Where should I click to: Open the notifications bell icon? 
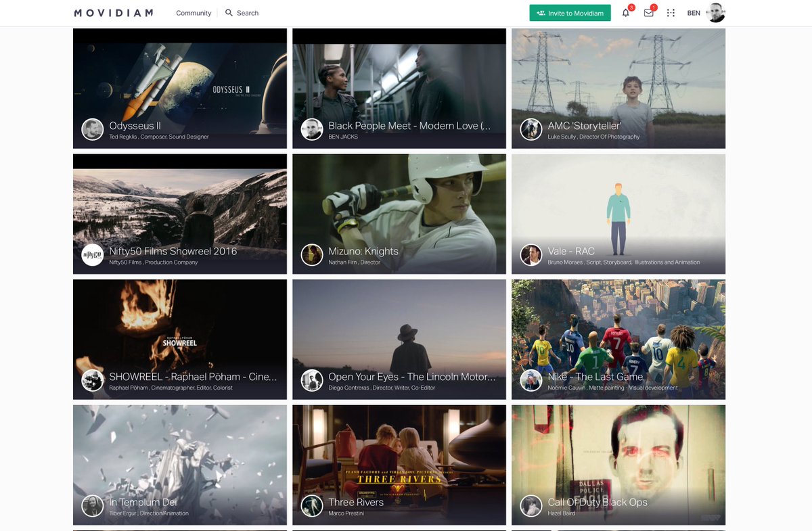point(625,13)
